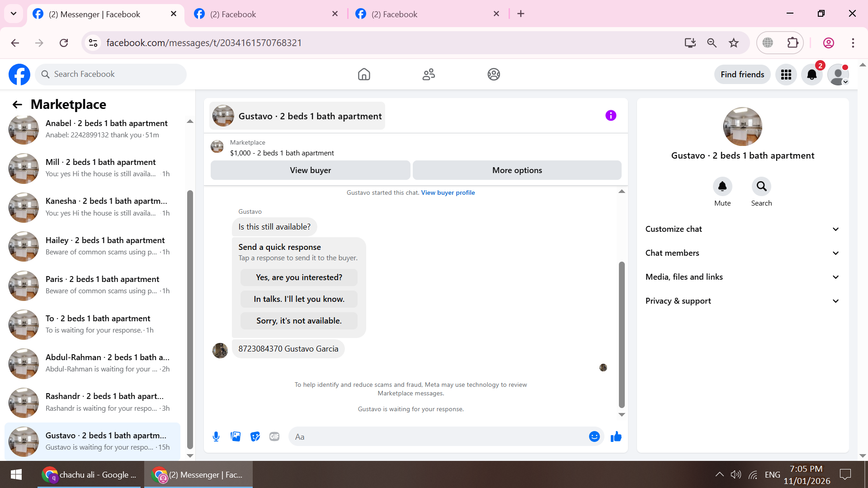Open the Friends icon in top navigation

pos(429,75)
